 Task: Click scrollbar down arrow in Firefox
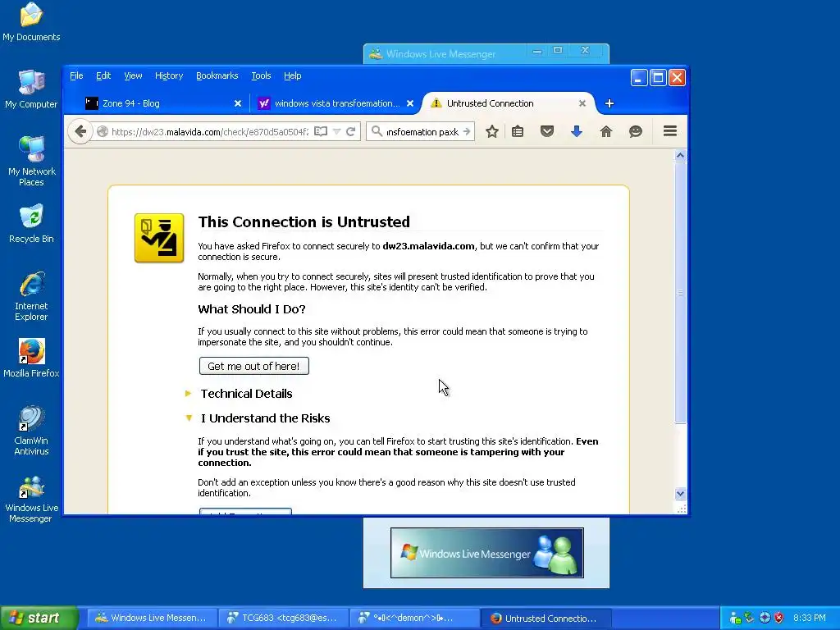[680, 493]
